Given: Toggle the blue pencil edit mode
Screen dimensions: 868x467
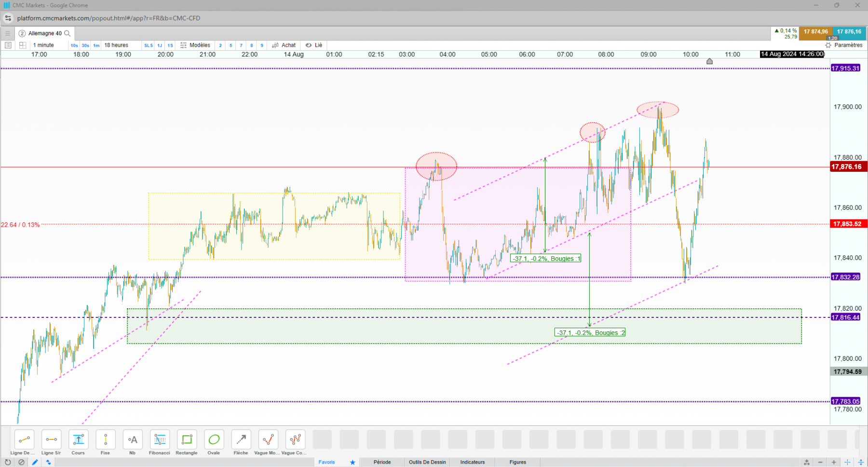Looking at the screenshot, I should [35, 462].
